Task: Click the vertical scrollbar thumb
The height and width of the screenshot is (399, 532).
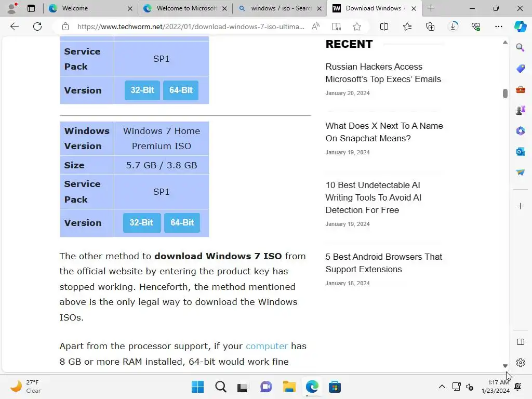Action: [505, 94]
